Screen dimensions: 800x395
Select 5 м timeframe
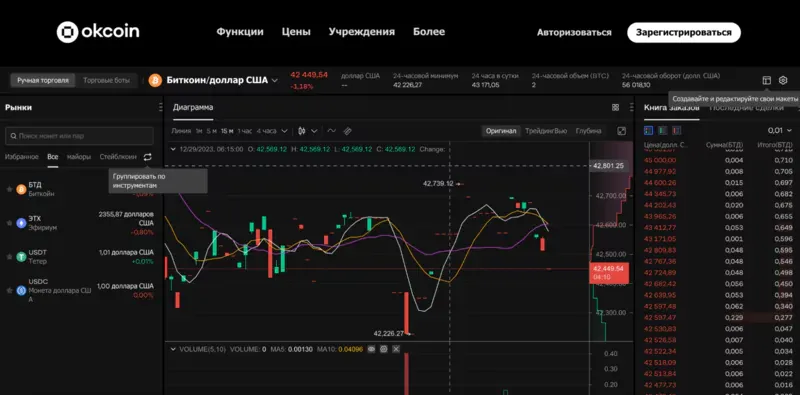click(x=212, y=131)
